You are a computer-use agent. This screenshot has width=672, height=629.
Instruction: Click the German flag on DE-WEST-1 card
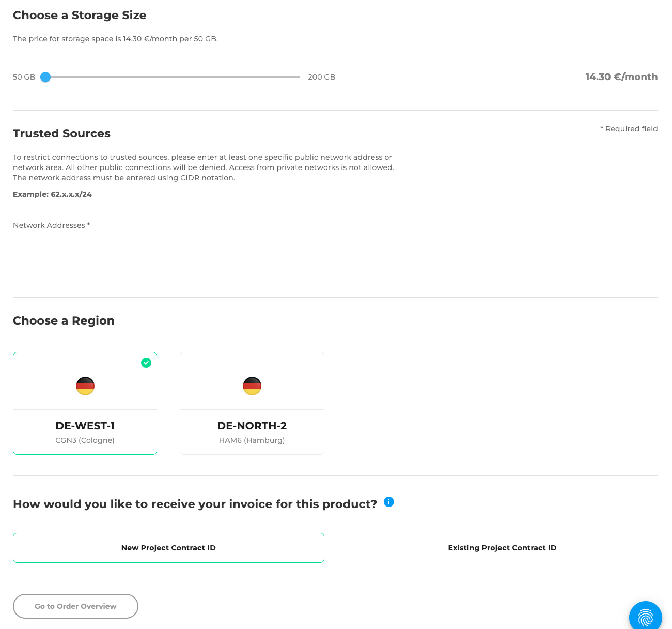85,386
